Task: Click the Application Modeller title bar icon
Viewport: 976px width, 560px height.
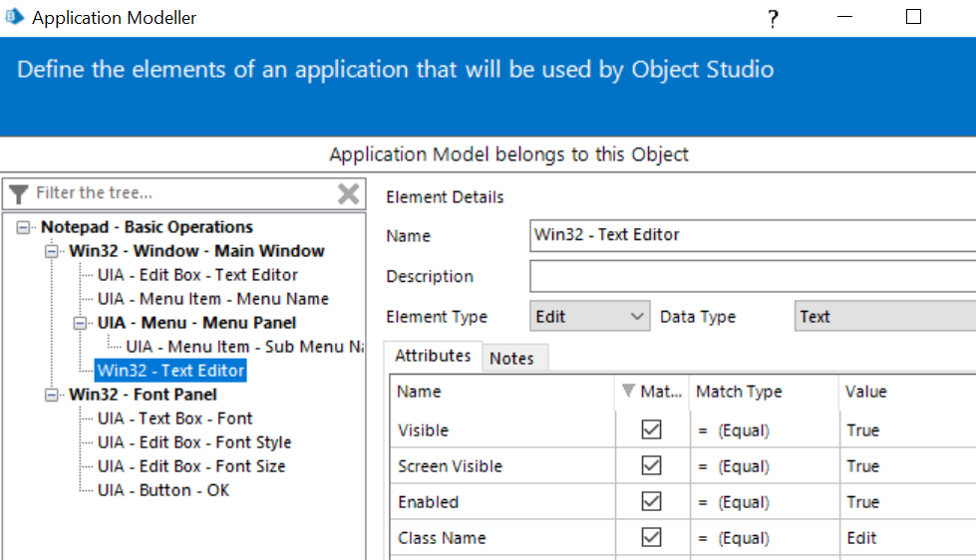Action: point(14,17)
